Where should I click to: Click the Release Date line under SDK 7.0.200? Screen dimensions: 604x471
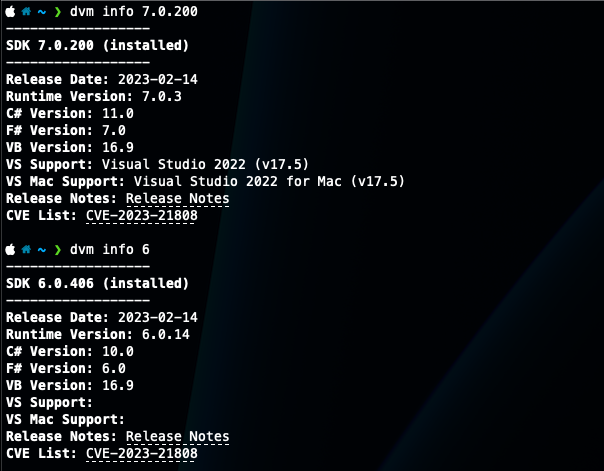click(102, 79)
